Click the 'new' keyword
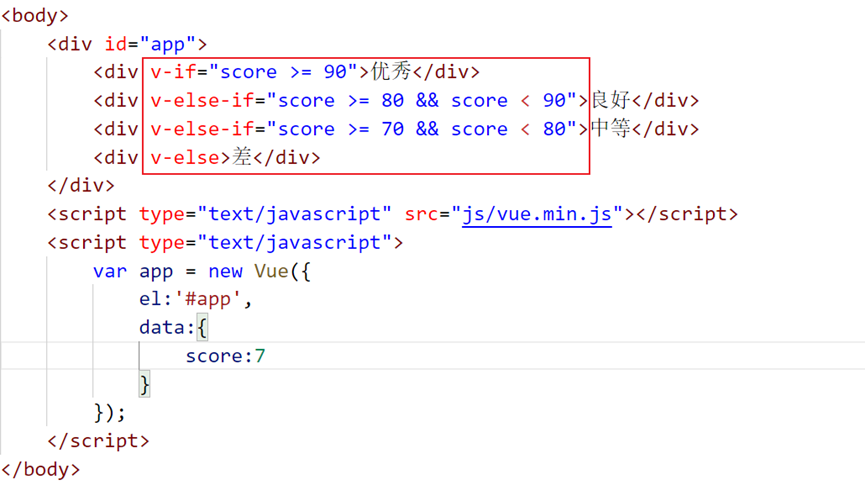Viewport: 865px width, 485px height. coord(226,271)
